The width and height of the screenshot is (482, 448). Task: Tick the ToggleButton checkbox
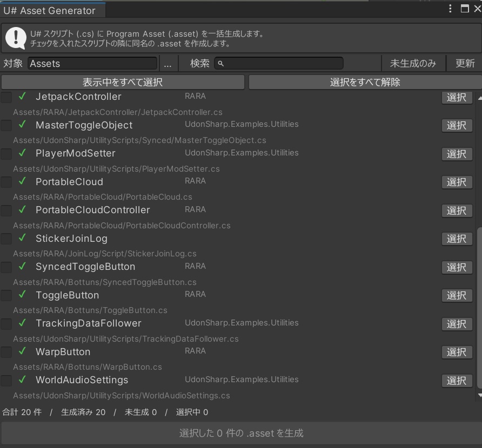[x=6, y=295]
